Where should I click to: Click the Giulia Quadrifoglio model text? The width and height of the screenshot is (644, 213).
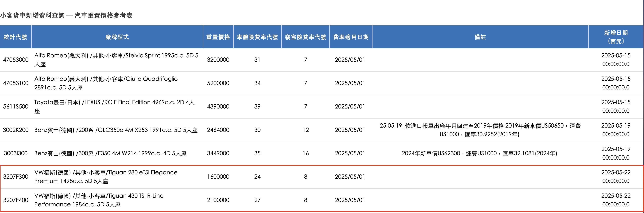[x=106, y=83]
